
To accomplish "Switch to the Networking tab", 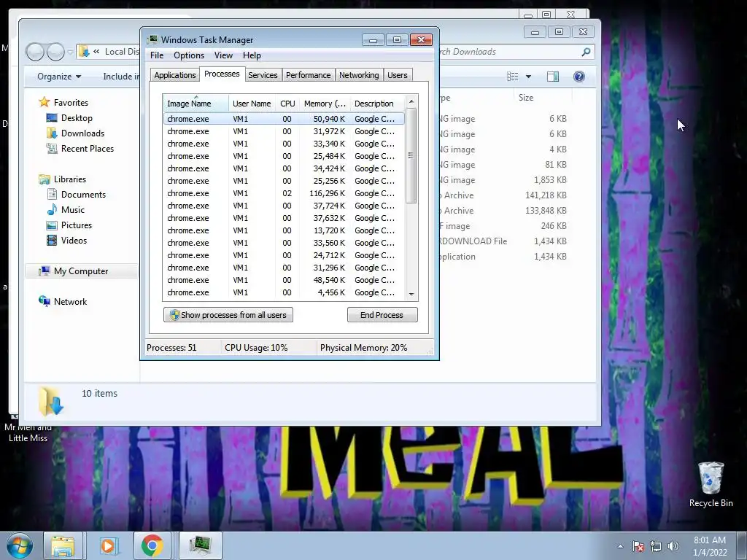I will (x=359, y=75).
